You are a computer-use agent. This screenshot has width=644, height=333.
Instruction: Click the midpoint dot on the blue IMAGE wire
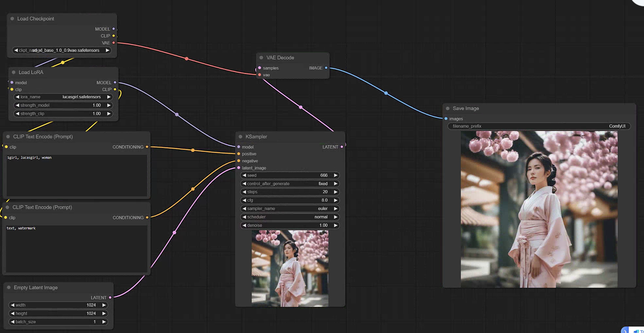(386, 93)
